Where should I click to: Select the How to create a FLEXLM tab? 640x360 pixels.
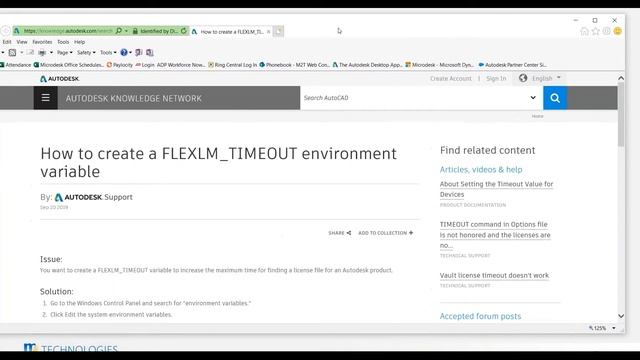(231, 31)
